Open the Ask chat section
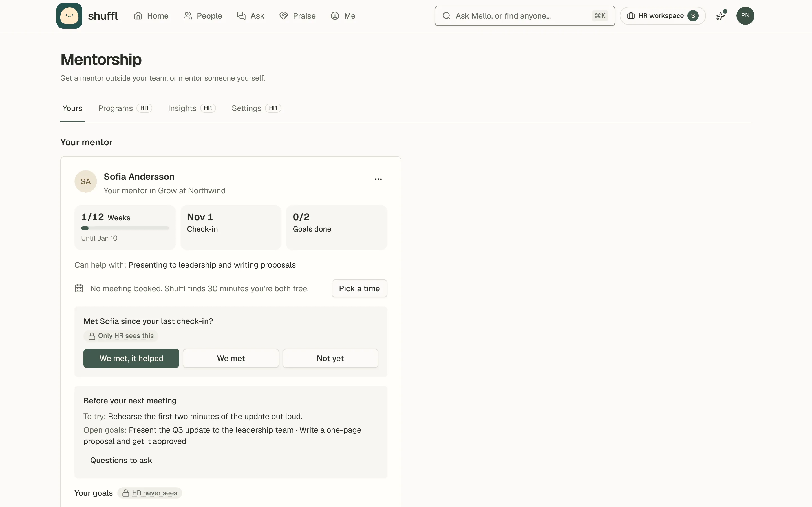Image resolution: width=812 pixels, height=507 pixels. pos(251,16)
